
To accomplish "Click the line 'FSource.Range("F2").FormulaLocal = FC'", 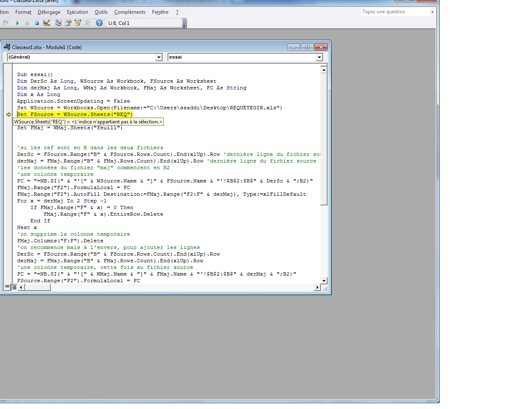I will pyautogui.click(x=79, y=281).
